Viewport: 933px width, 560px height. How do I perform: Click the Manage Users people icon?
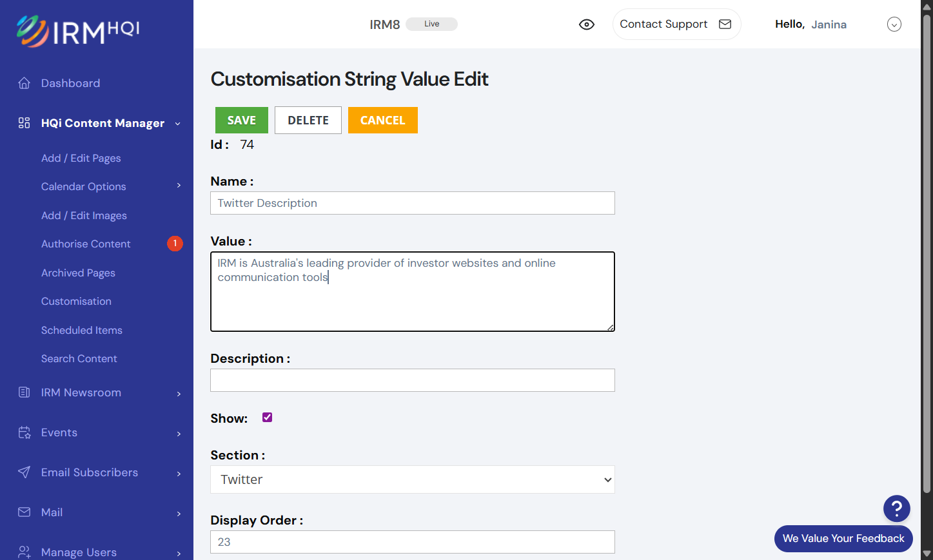25,552
